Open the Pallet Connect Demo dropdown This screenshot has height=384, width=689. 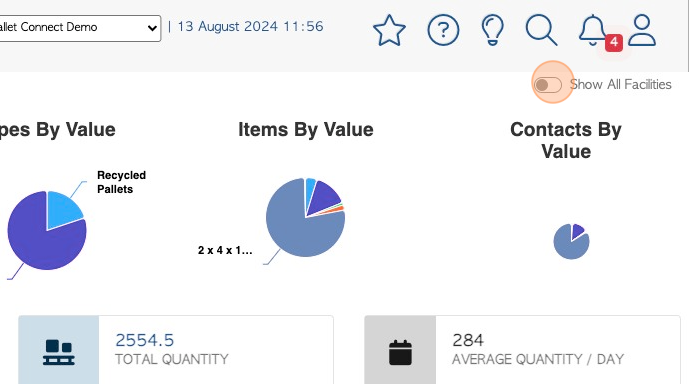click(79, 28)
